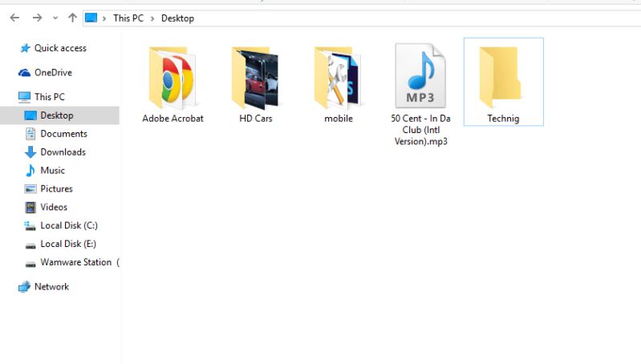
Task: Go forward with the Forward arrow
Action: click(x=37, y=18)
